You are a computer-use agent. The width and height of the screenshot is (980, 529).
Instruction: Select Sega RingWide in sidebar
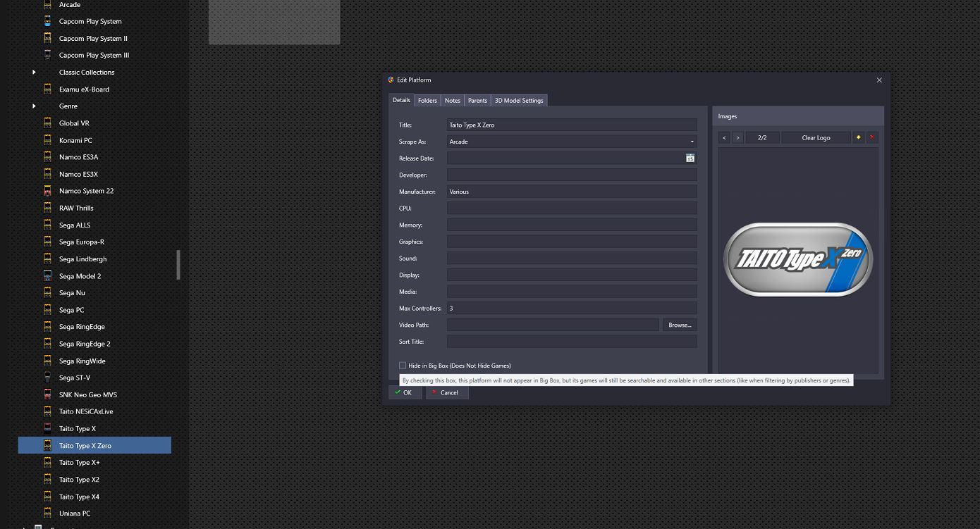tap(82, 361)
